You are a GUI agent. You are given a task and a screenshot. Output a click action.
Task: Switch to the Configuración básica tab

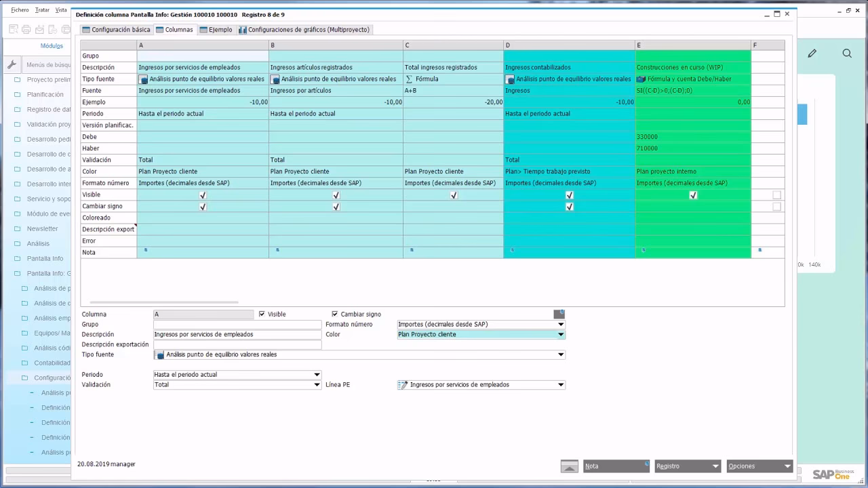pyautogui.click(x=116, y=30)
